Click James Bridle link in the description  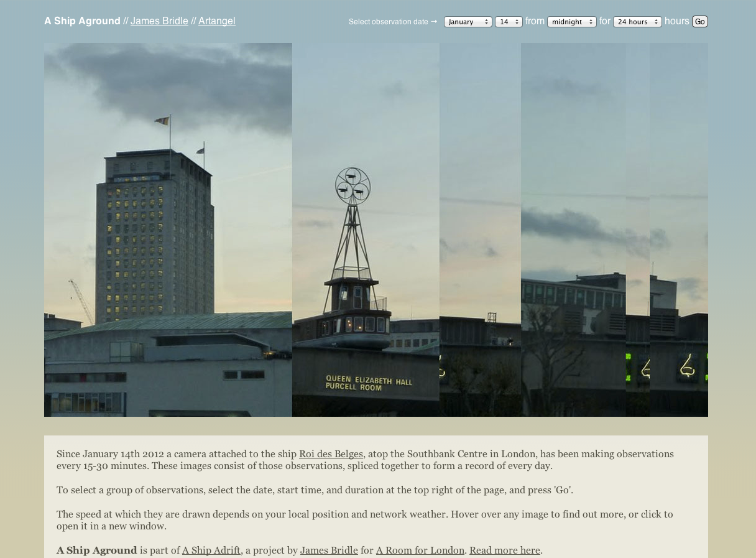click(x=329, y=551)
